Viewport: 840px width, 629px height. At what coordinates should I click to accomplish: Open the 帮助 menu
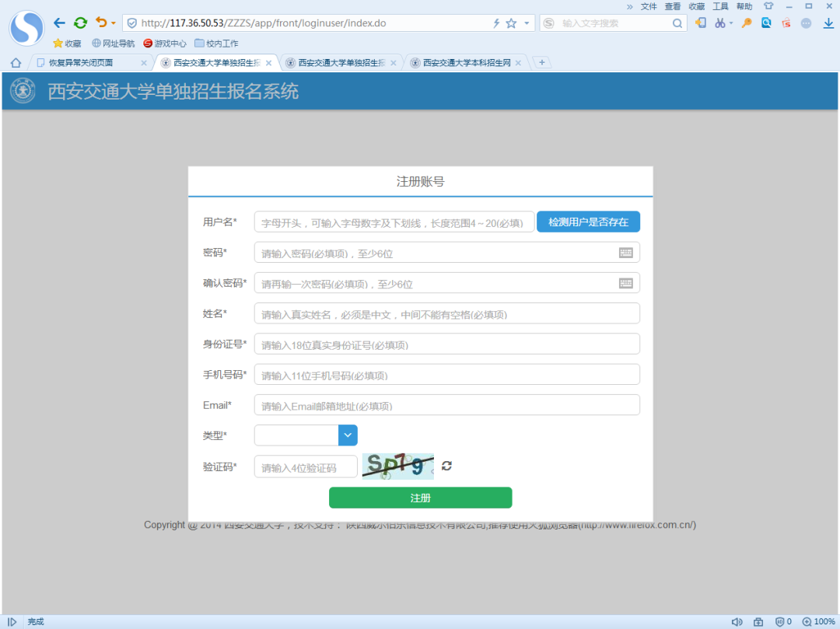tap(744, 6)
